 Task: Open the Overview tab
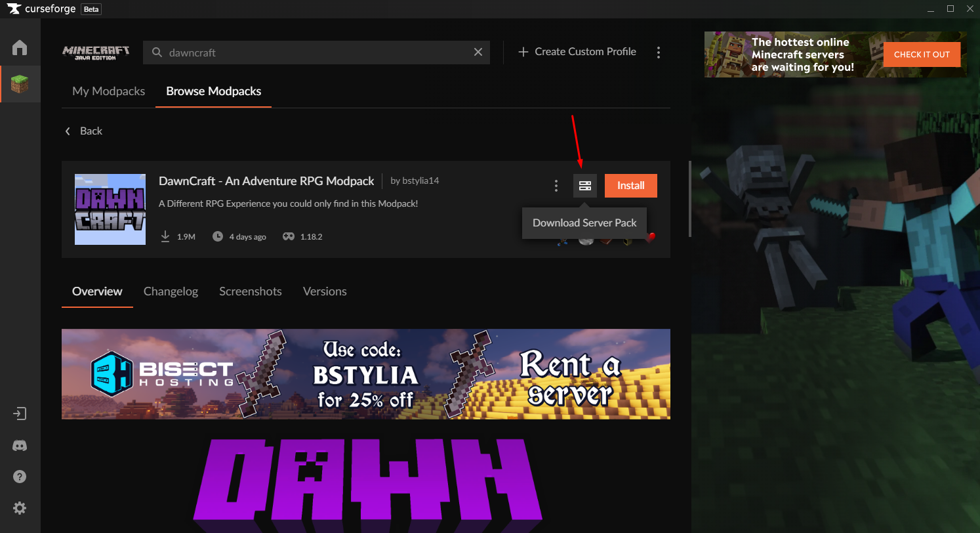point(97,291)
